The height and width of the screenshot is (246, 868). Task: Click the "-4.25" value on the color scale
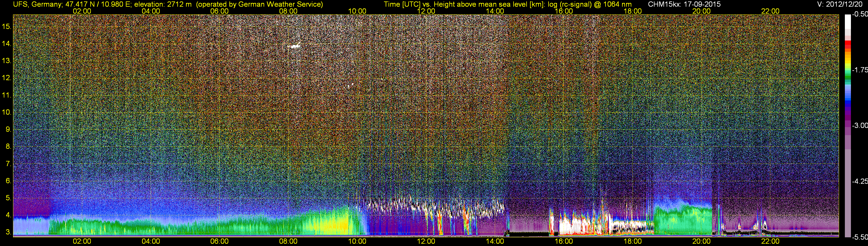[x=860, y=181]
